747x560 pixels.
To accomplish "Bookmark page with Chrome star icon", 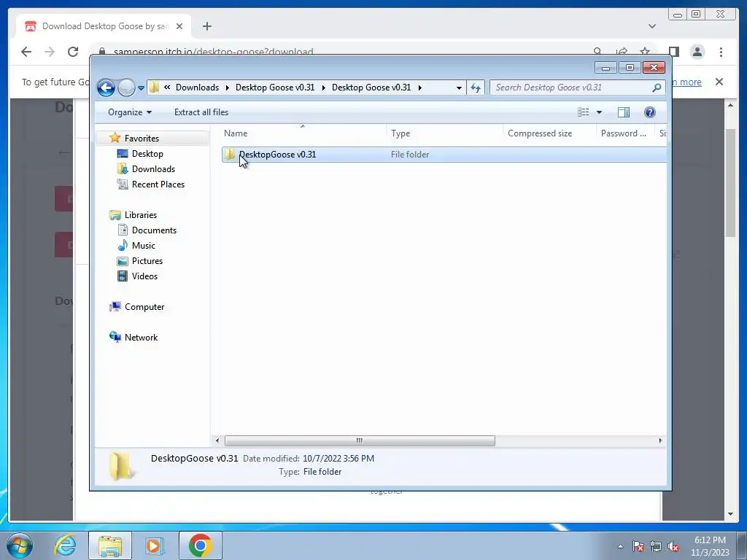I will coord(645,51).
